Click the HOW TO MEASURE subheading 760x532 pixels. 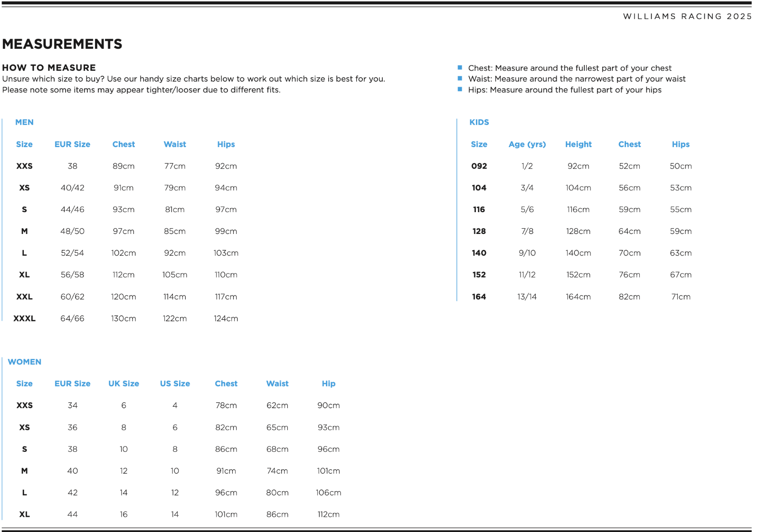[x=49, y=67]
